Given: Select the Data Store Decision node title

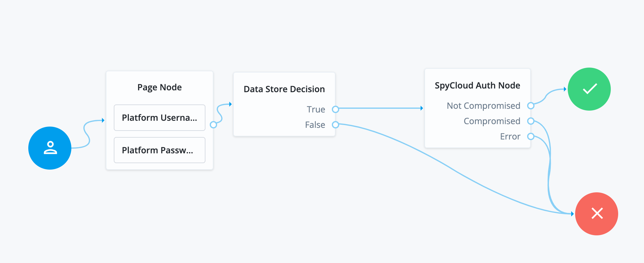Looking at the screenshot, I should pyautogui.click(x=284, y=89).
